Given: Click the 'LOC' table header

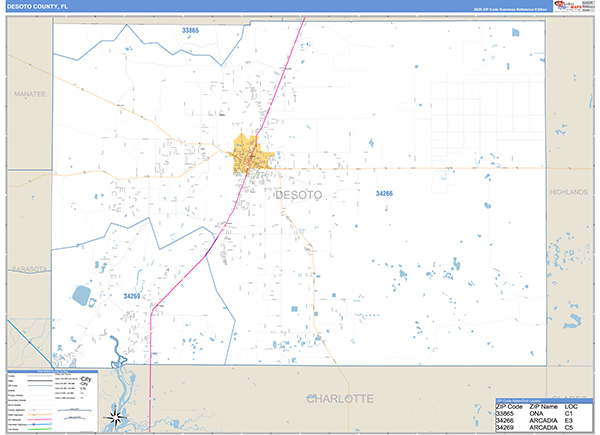Looking at the screenshot, I should click(x=571, y=407).
